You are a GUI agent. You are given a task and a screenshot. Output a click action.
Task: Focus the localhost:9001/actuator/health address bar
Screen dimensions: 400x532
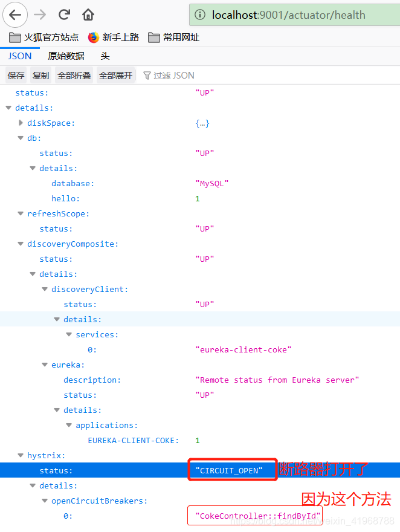coord(294,15)
